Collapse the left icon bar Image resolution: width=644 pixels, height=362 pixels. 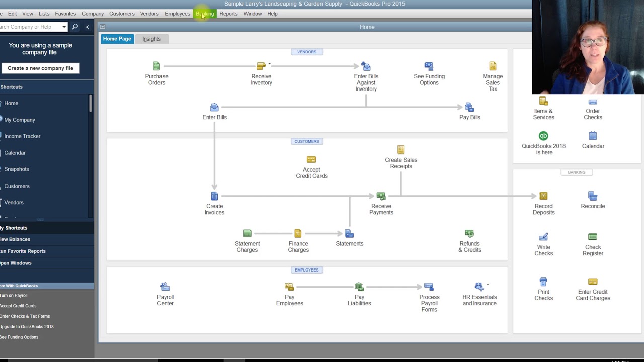click(x=88, y=27)
